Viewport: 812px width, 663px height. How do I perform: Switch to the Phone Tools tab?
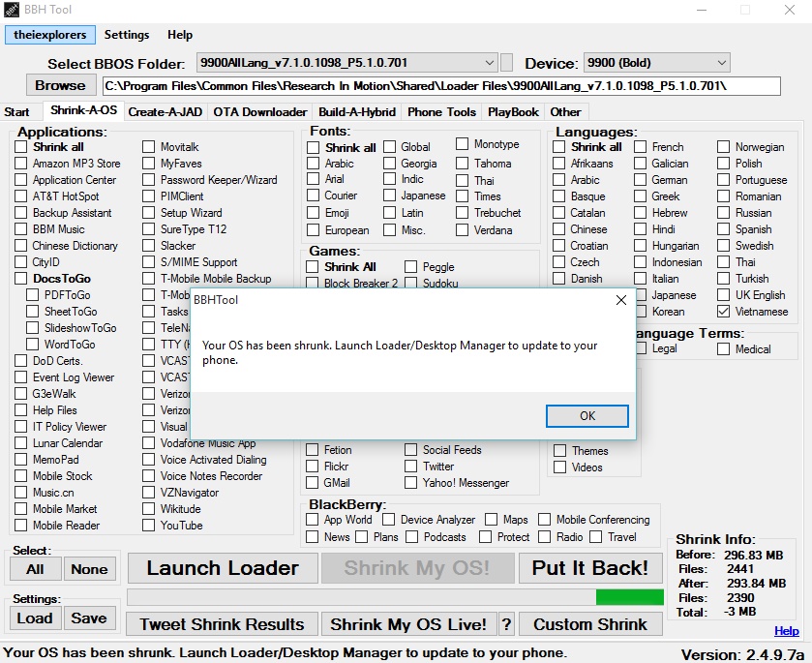point(441,112)
